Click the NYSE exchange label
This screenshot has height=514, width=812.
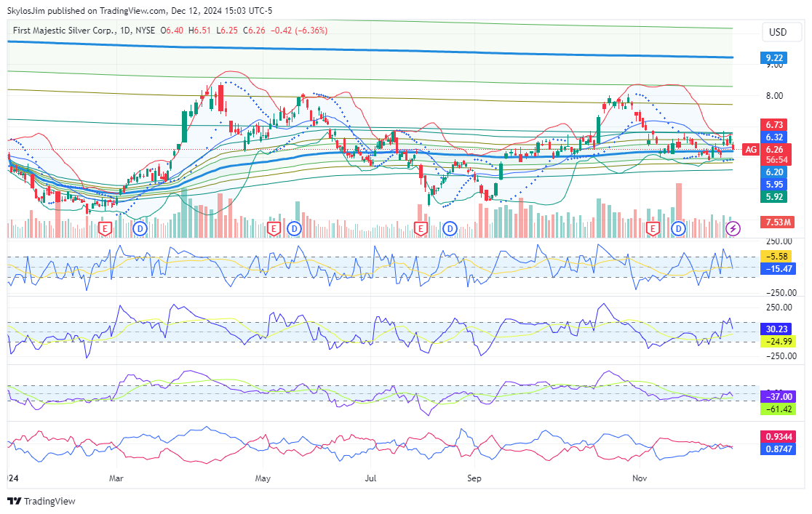(145, 31)
